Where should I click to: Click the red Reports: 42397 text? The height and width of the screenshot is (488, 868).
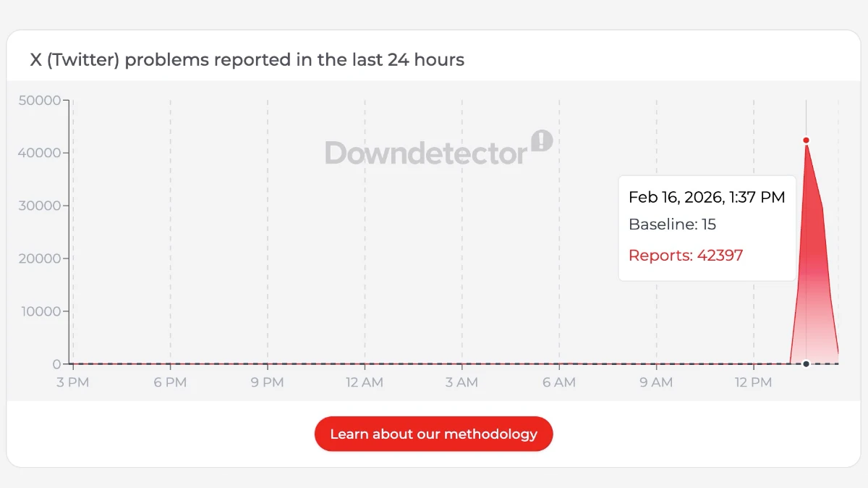click(x=686, y=255)
